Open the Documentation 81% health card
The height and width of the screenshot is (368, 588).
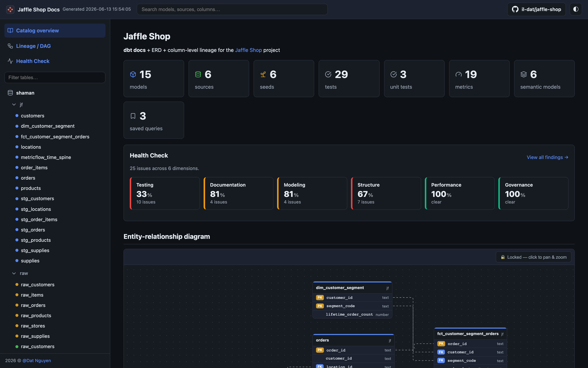(x=238, y=193)
